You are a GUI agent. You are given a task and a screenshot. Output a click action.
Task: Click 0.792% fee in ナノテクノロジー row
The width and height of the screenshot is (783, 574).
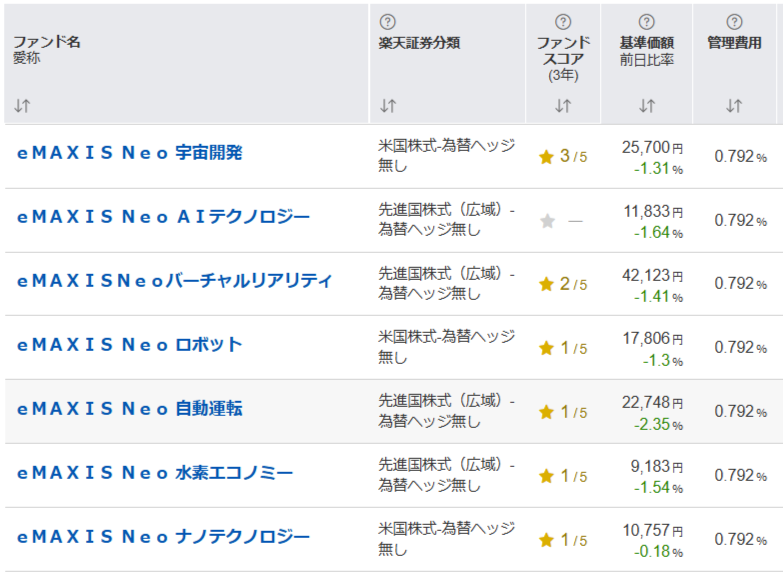pyautogui.click(x=741, y=539)
